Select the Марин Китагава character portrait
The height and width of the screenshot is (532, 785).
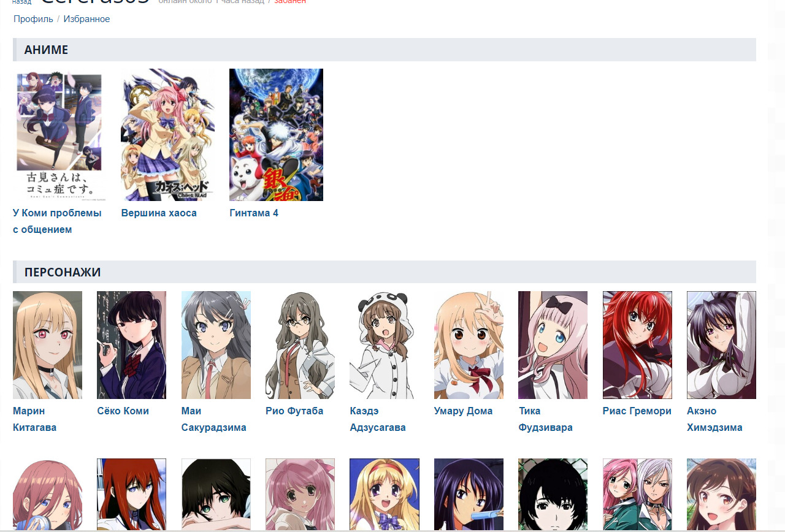pos(47,345)
